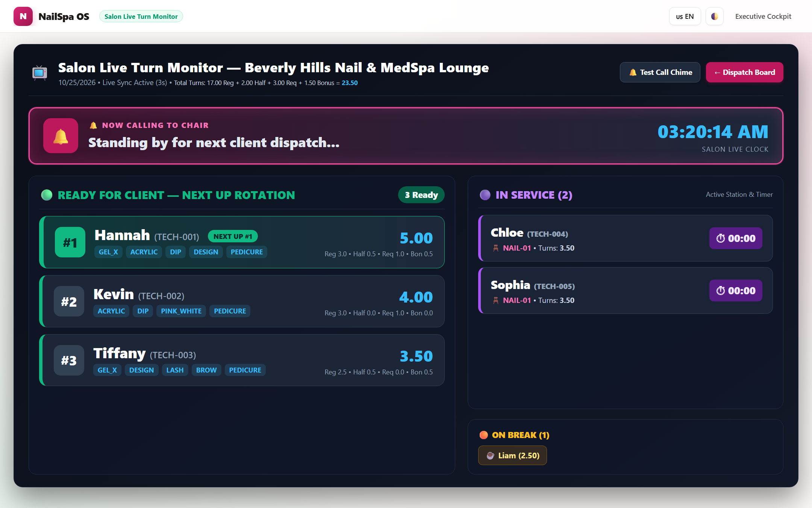Select Liam (2.50) on-break chip
812x508 pixels.
(512, 456)
